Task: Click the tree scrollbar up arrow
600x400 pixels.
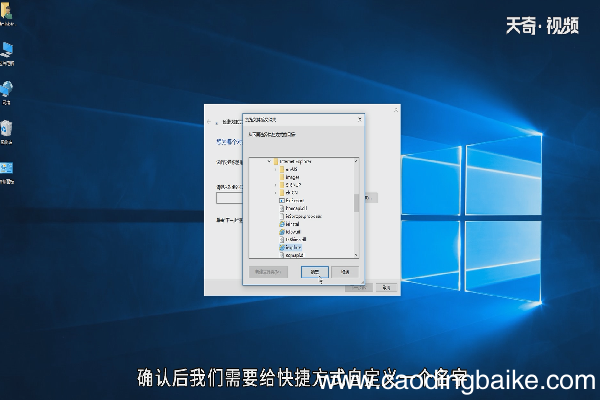Action: [356, 161]
